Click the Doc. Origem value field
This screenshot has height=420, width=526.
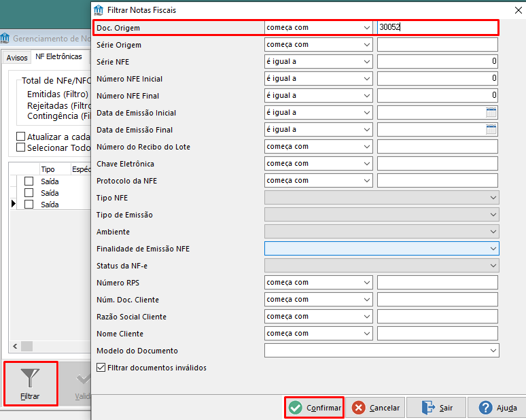click(437, 27)
